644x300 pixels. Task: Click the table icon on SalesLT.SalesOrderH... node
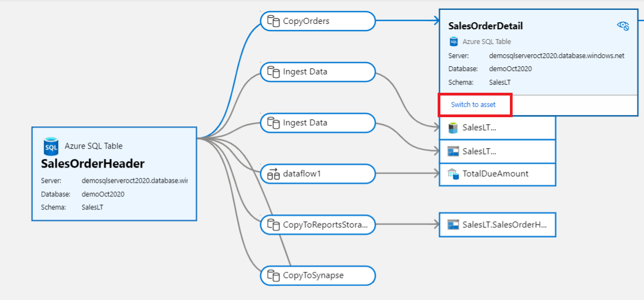(x=452, y=225)
